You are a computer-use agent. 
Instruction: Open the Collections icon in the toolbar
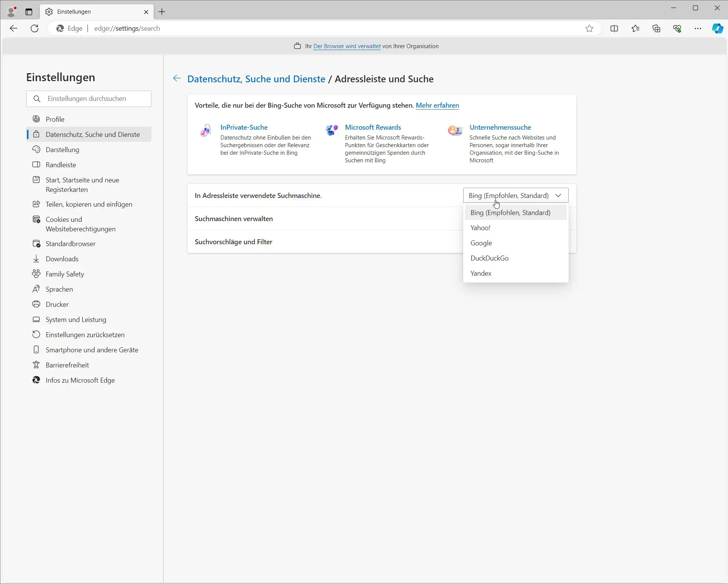pos(656,28)
